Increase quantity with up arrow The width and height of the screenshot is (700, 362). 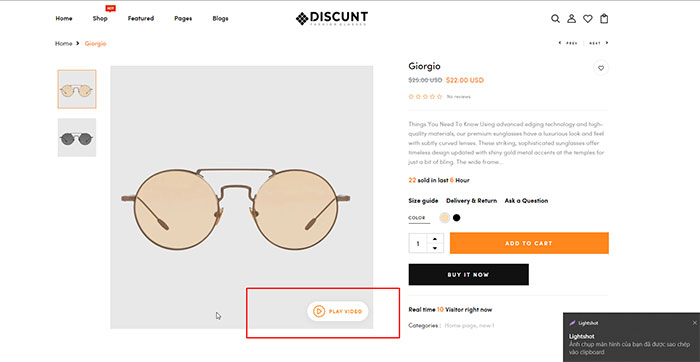click(x=435, y=238)
